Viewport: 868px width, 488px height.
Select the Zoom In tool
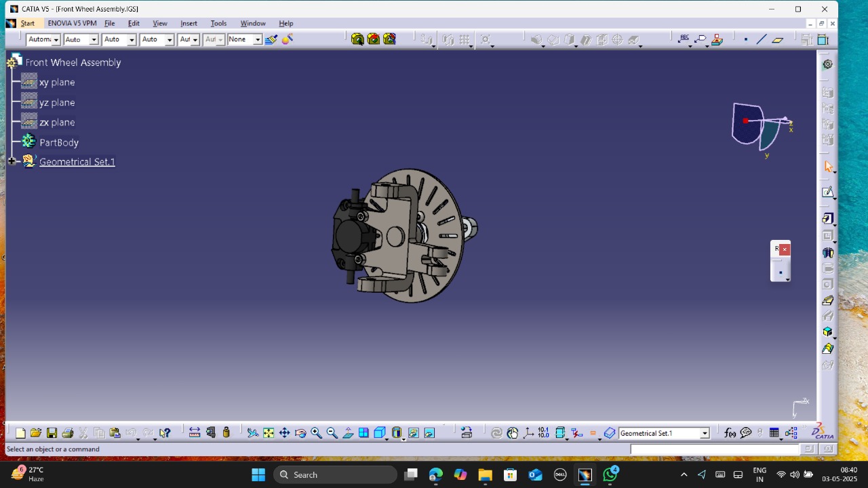pos(316,432)
